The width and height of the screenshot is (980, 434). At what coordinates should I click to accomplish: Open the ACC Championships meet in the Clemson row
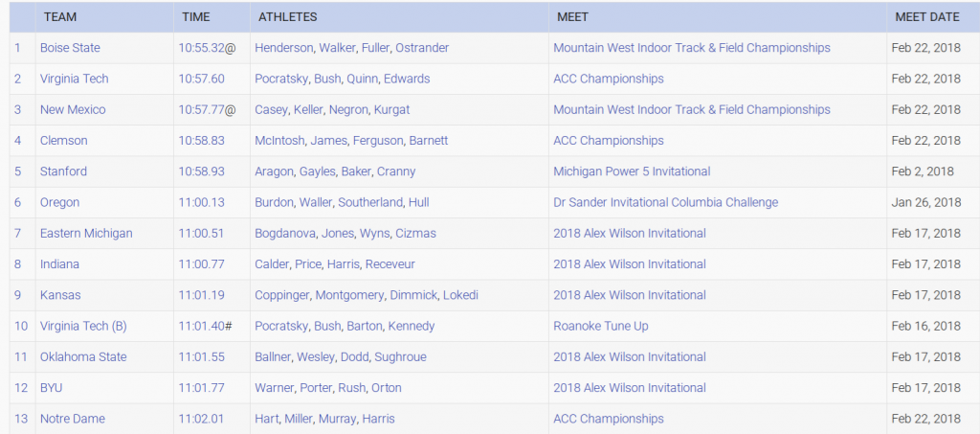(x=609, y=141)
